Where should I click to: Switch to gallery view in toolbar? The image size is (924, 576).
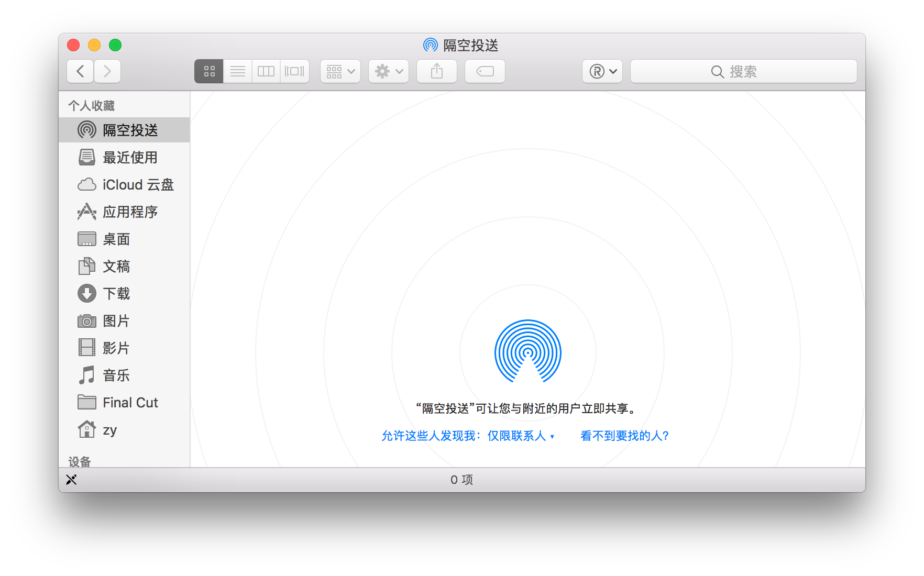click(x=294, y=71)
